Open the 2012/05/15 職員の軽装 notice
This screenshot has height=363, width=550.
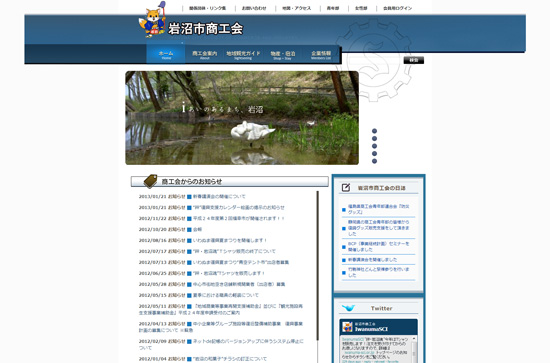226,295
